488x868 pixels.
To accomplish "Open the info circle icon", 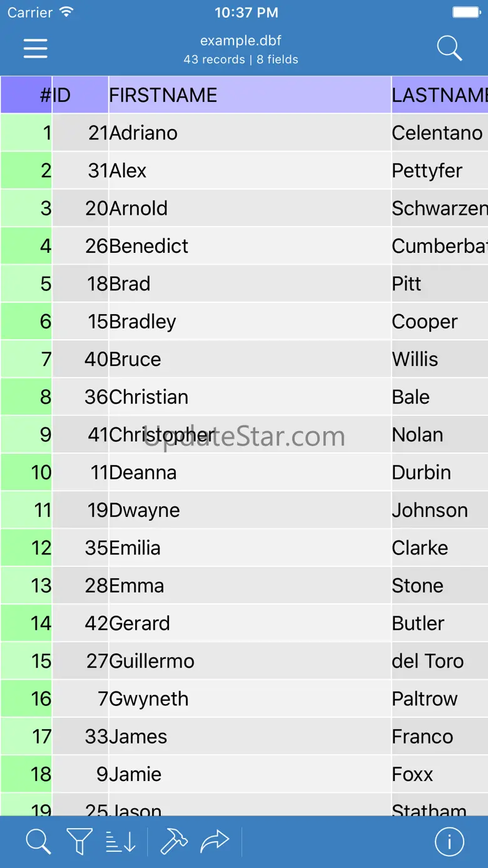I will tap(449, 842).
